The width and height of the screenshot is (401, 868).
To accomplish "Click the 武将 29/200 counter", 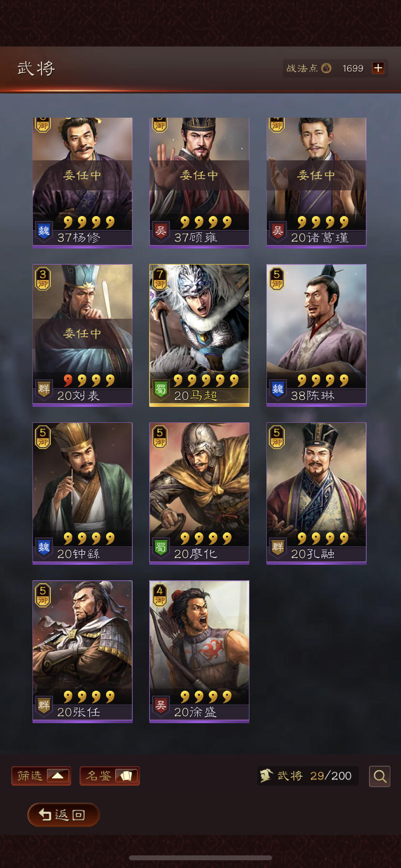I will pyautogui.click(x=308, y=776).
